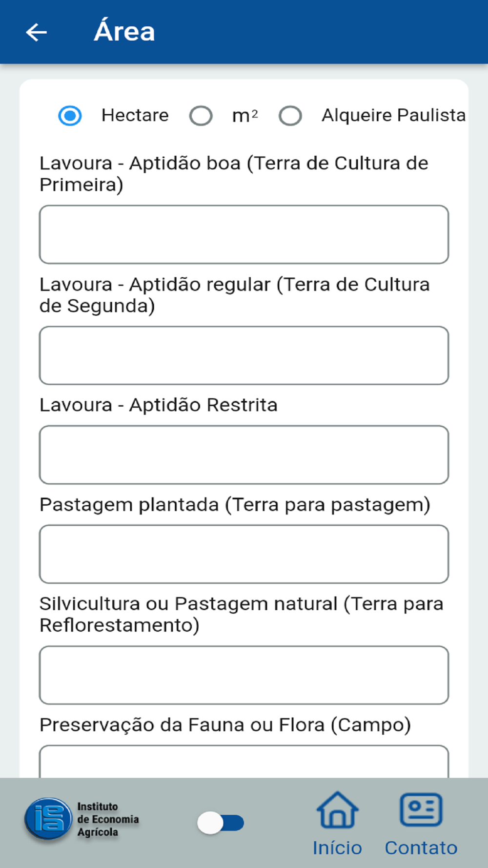Select the Hectare radio button
Image resolution: width=488 pixels, height=868 pixels.
tap(70, 116)
